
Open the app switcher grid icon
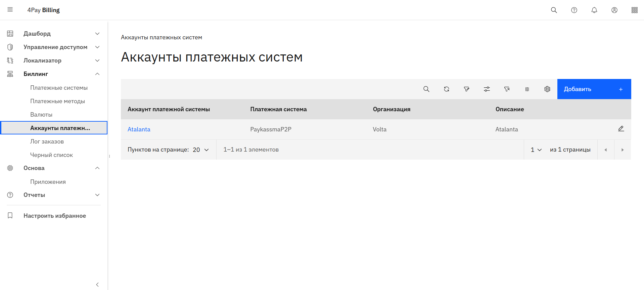(634, 10)
